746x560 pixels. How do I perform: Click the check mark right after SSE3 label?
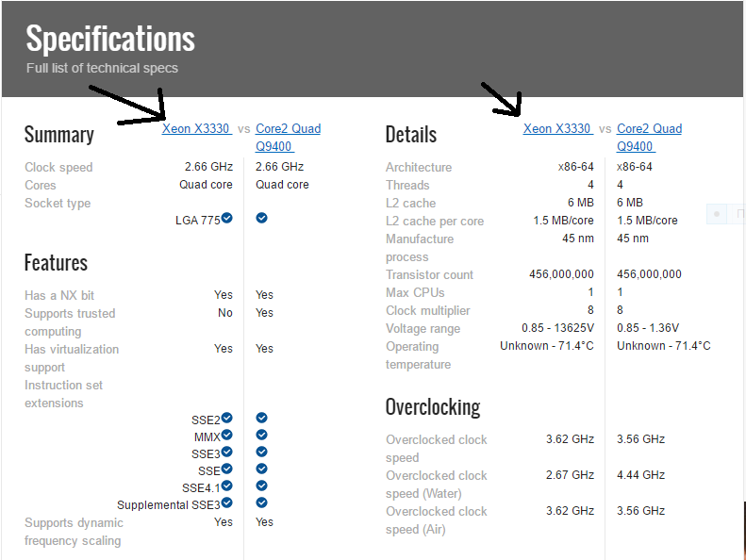227,452
